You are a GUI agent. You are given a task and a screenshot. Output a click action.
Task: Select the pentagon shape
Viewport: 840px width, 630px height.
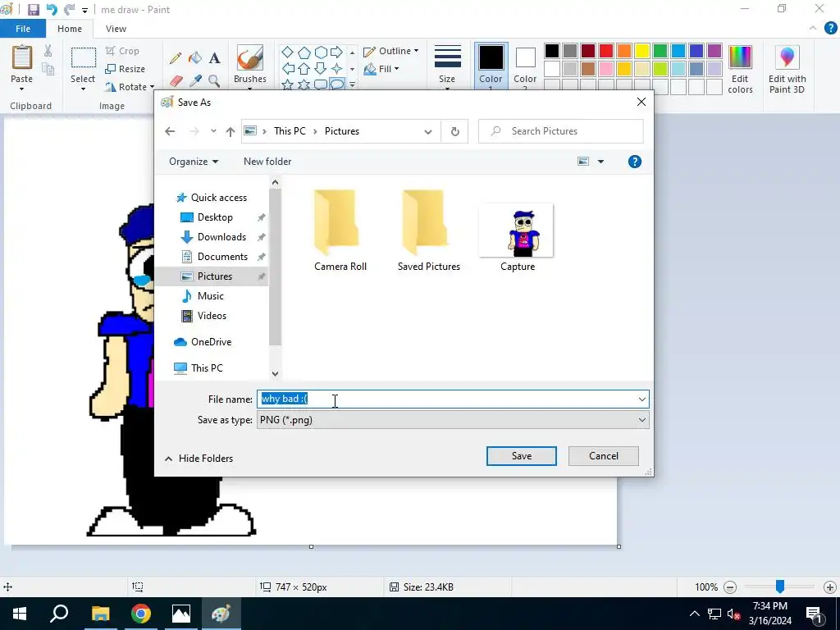point(304,52)
